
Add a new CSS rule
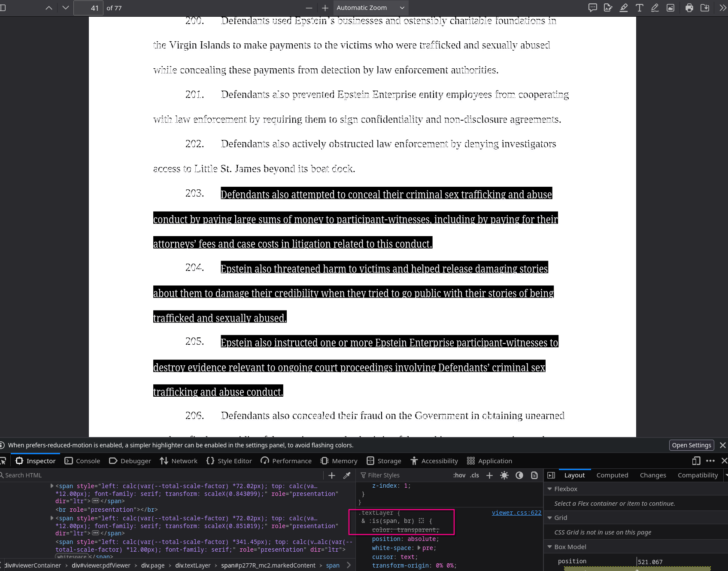coord(489,475)
